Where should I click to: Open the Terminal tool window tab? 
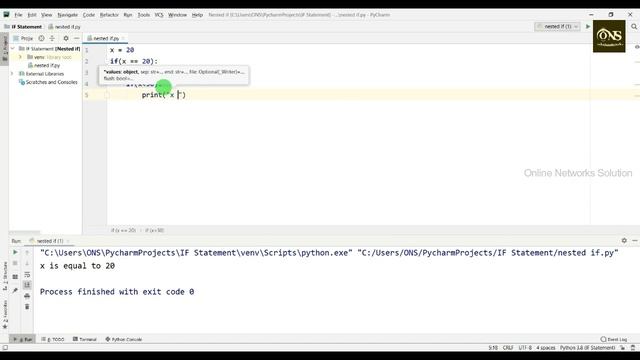(84, 339)
